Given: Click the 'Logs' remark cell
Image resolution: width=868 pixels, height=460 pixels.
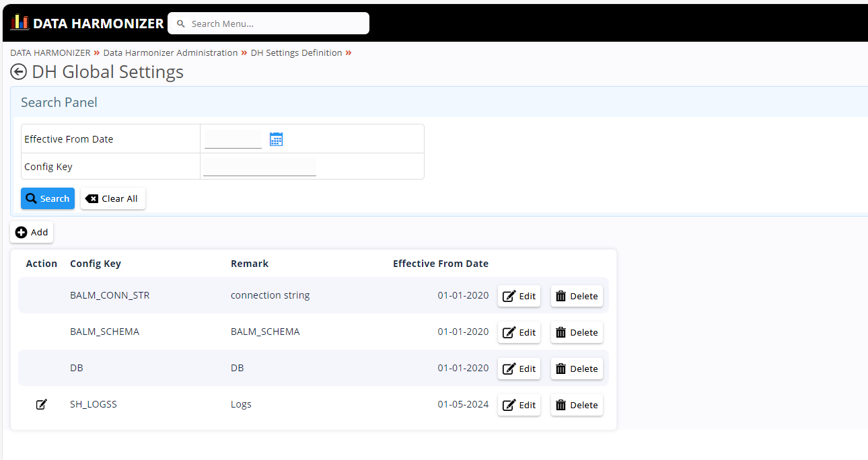Looking at the screenshot, I should point(241,404).
